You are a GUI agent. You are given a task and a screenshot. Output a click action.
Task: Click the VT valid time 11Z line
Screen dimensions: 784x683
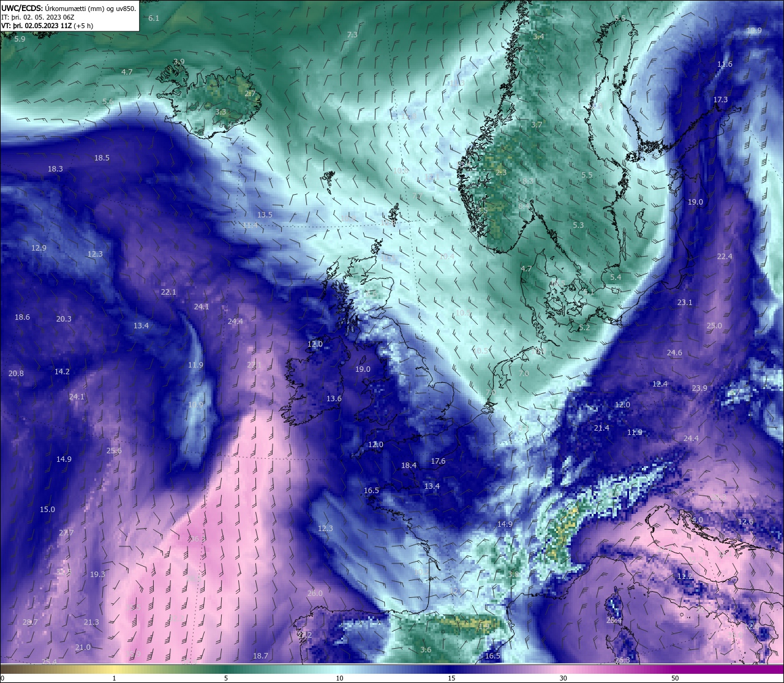(47, 26)
